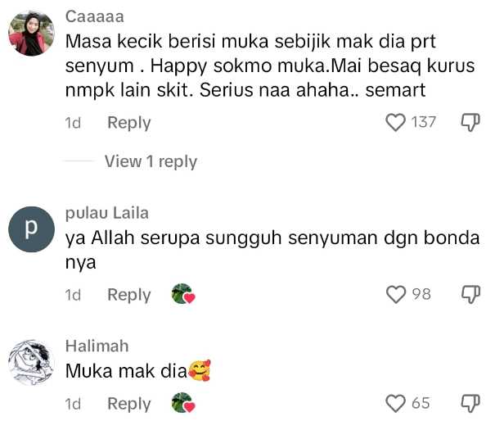Open pulau Laila's avatar

(31, 228)
